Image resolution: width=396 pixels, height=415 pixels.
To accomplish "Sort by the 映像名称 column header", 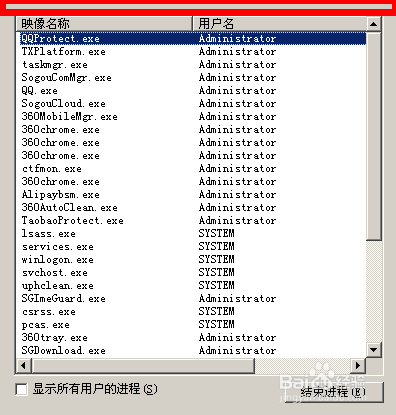I will pyautogui.click(x=104, y=24).
